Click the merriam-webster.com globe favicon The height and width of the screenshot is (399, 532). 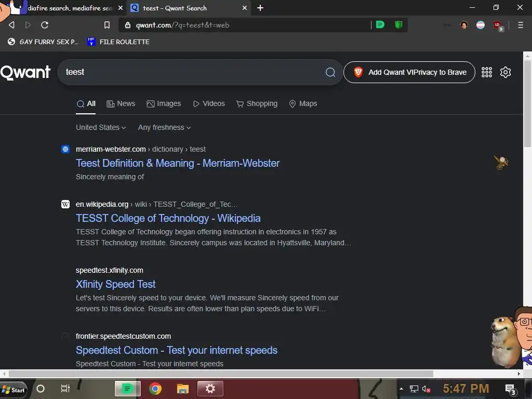(x=65, y=149)
